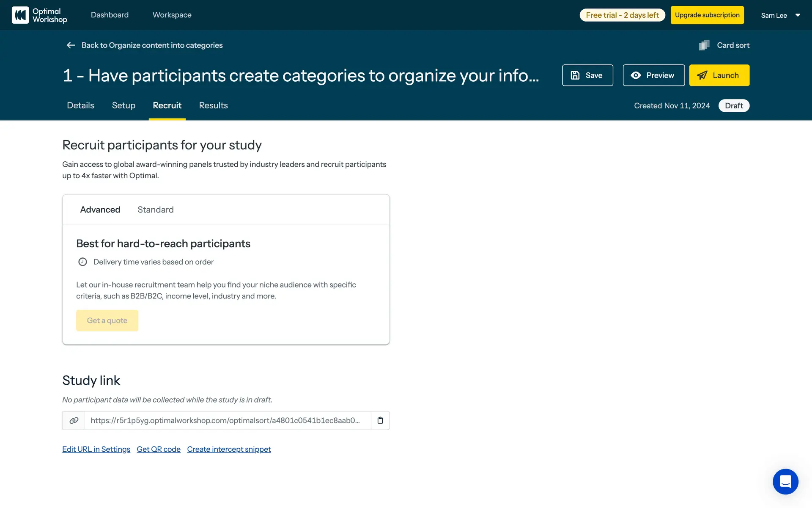Click the link chain icon
This screenshot has height=508, width=812.
pos(74,420)
